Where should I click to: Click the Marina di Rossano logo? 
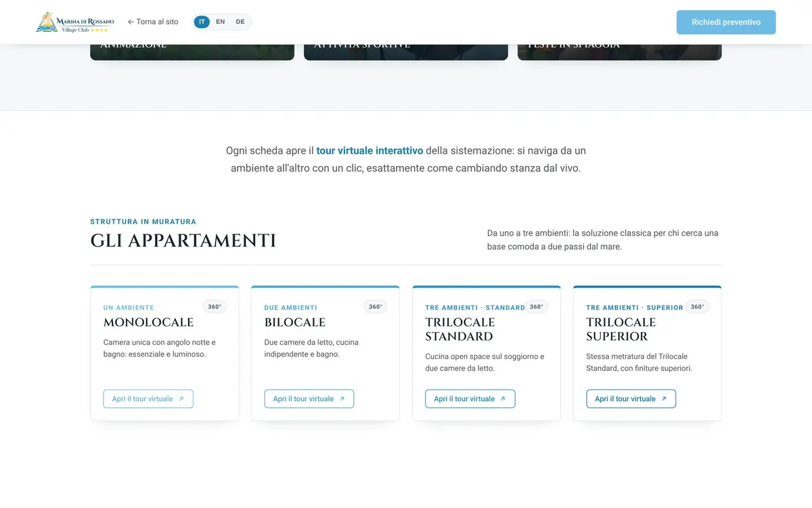tap(76, 22)
